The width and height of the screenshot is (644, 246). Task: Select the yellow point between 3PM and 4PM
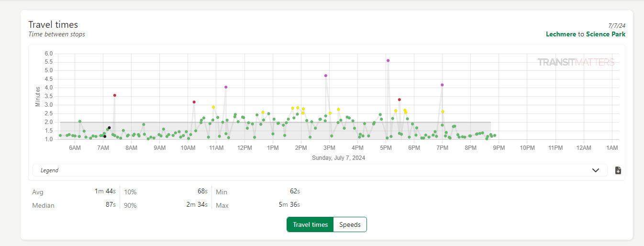tap(338, 110)
